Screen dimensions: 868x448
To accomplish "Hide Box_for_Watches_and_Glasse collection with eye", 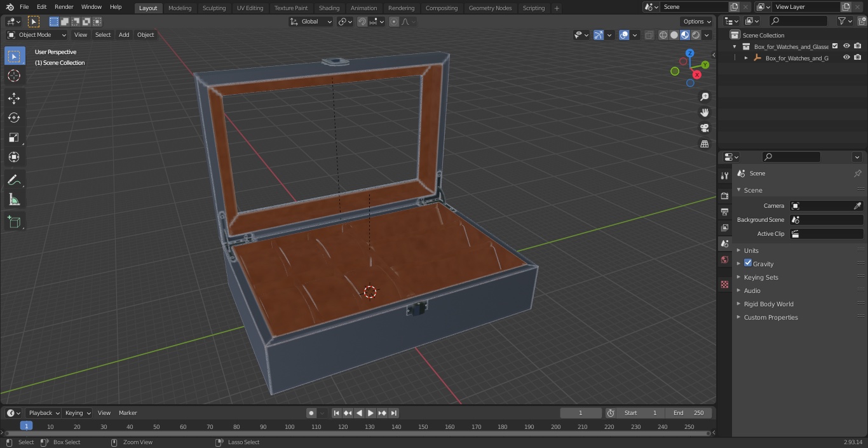I will click(x=846, y=46).
